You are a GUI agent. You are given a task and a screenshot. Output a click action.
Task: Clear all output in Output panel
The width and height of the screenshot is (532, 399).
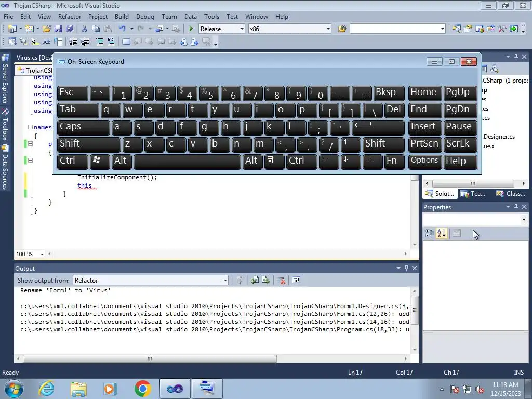coord(281,280)
